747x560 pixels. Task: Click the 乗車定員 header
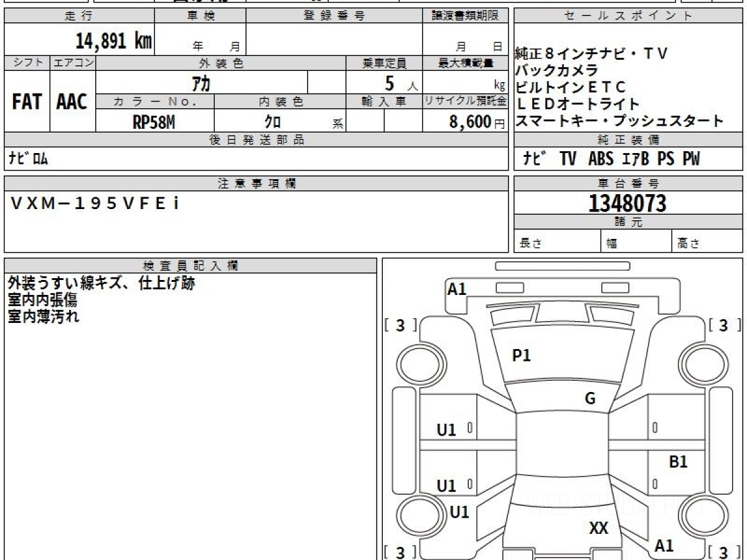pyautogui.click(x=384, y=63)
